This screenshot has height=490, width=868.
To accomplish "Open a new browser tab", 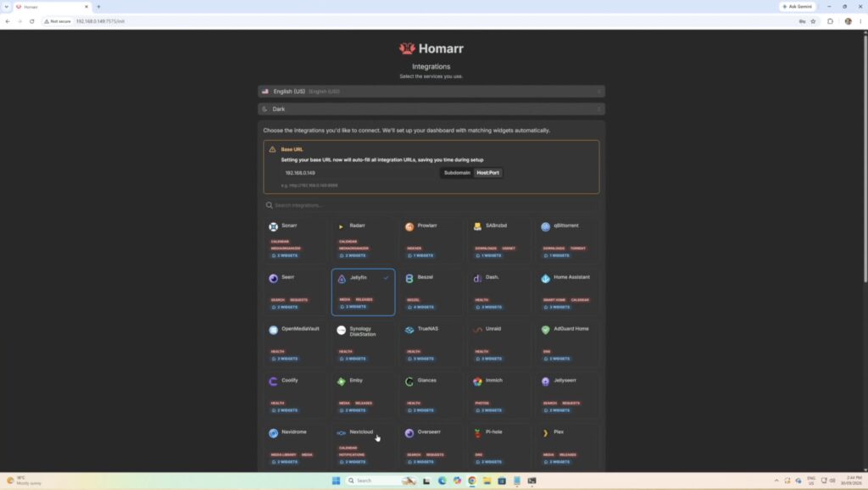I will point(98,7).
